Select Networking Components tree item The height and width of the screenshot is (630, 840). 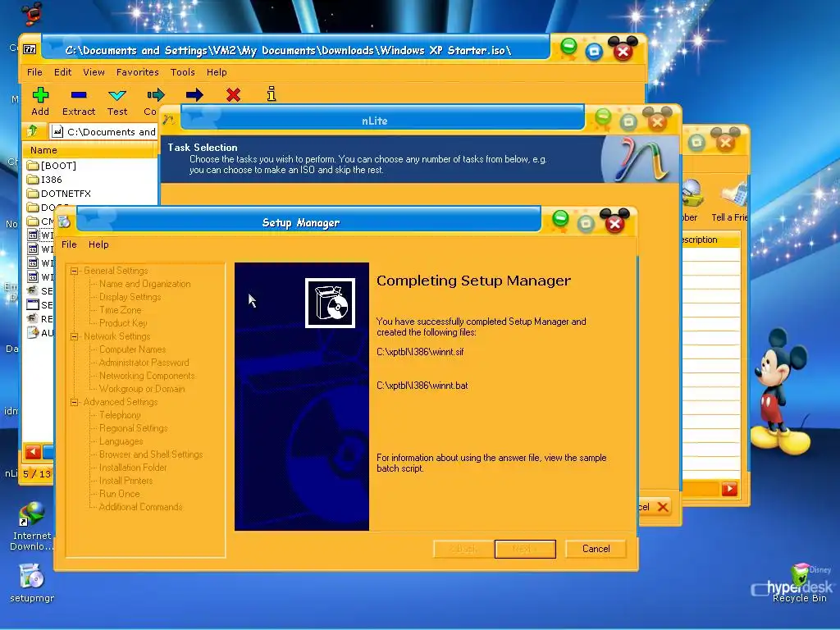tap(147, 376)
